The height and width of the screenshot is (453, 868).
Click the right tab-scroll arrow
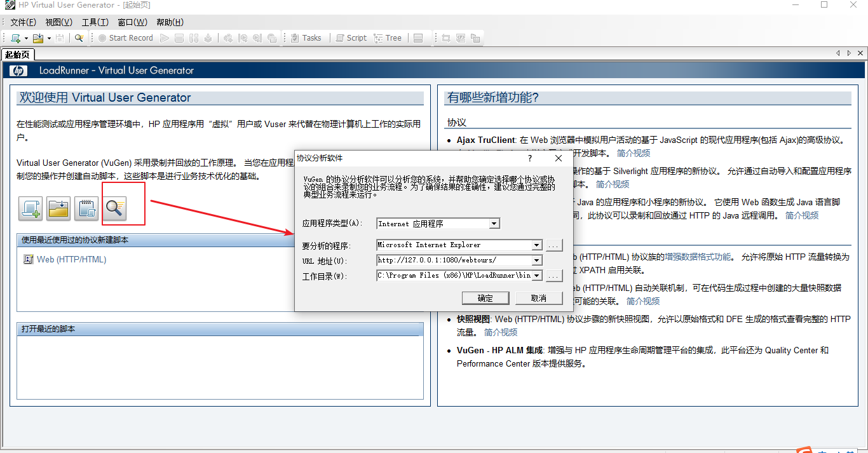click(849, 53)
